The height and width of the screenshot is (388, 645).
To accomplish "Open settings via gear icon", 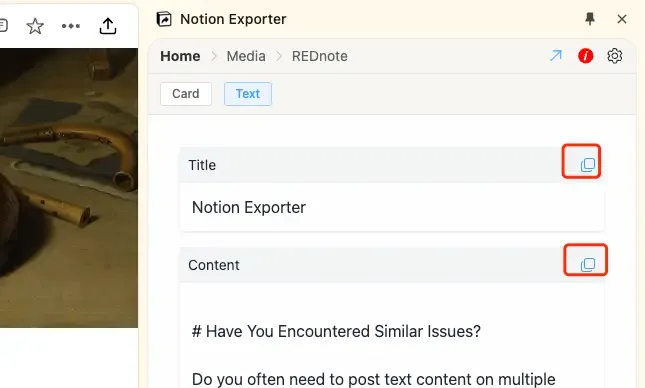I will [x=615, y=56].
